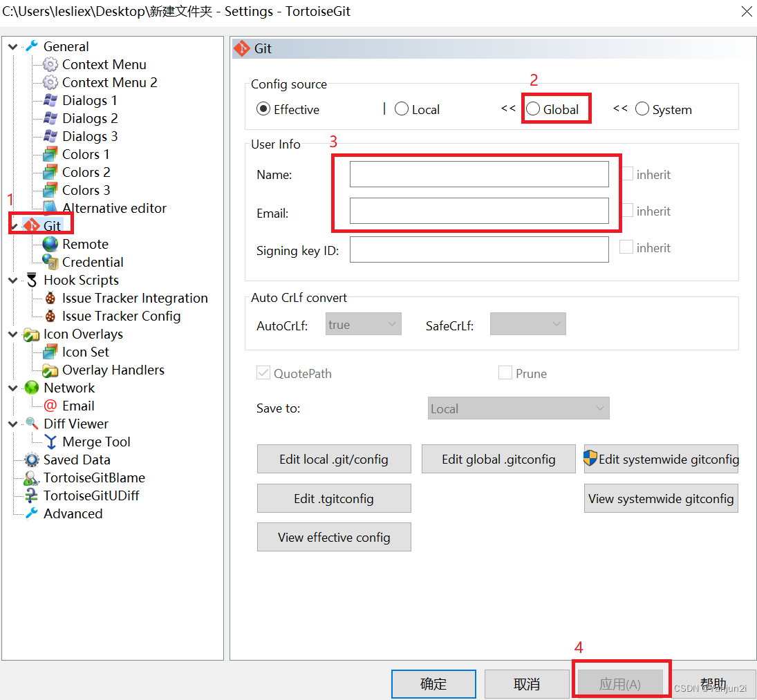The image size is (757, 700).
Task: Select the System config source radio
Action: point(642,109)
